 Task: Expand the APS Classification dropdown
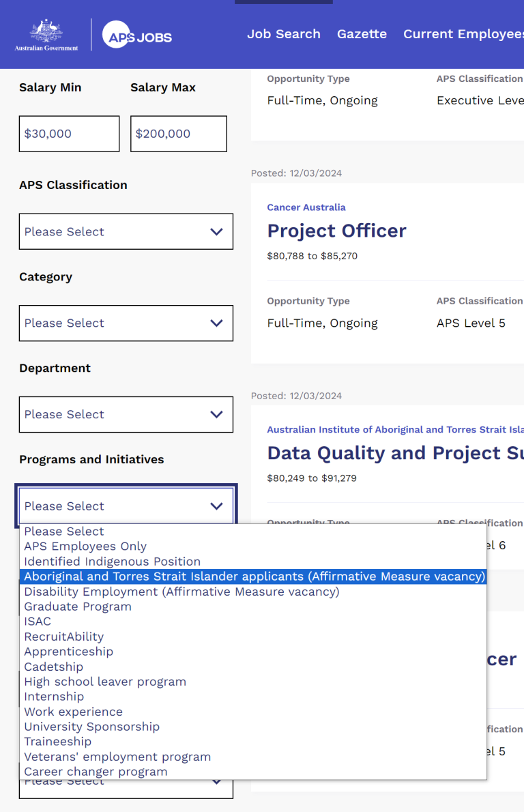126,231
